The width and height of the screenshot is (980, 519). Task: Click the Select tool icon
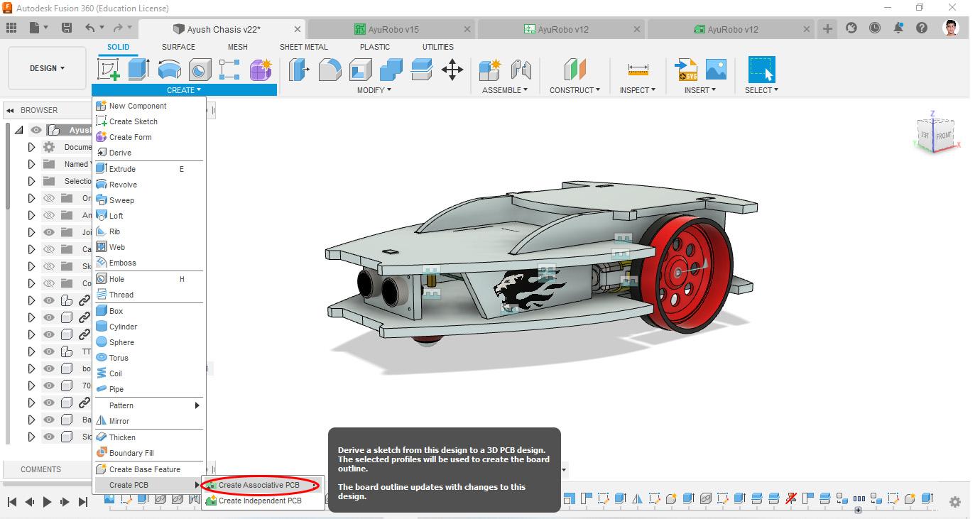(761, 70)
